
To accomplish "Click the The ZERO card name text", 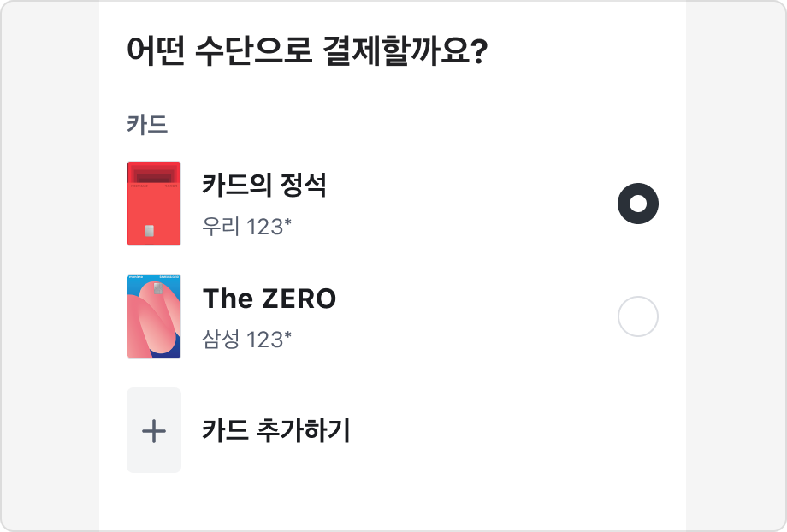I will pyautogui.click(x=270, y=299).
